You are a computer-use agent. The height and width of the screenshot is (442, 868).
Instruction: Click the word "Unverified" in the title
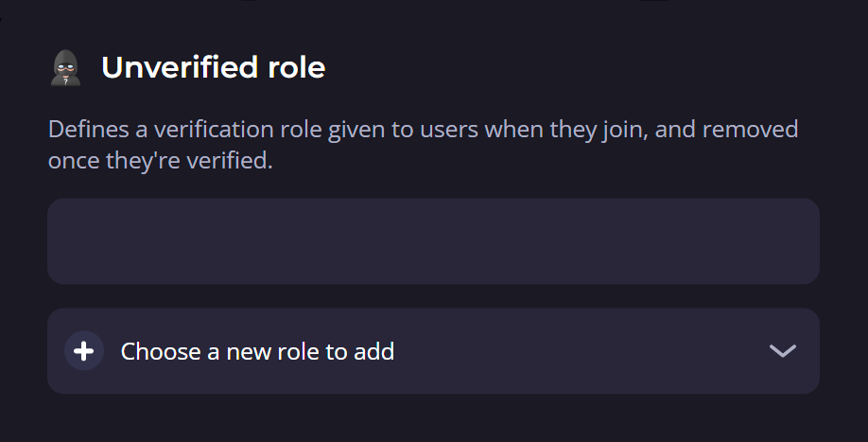point(177,68)
